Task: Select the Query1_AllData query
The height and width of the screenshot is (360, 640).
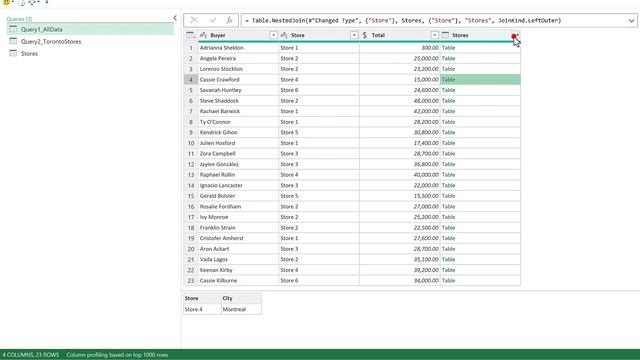Action: 90,29
